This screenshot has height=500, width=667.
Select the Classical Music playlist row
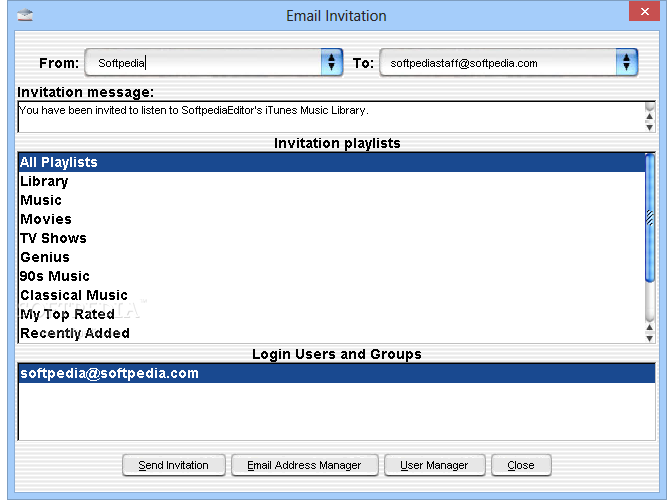[x=331, y=295]
